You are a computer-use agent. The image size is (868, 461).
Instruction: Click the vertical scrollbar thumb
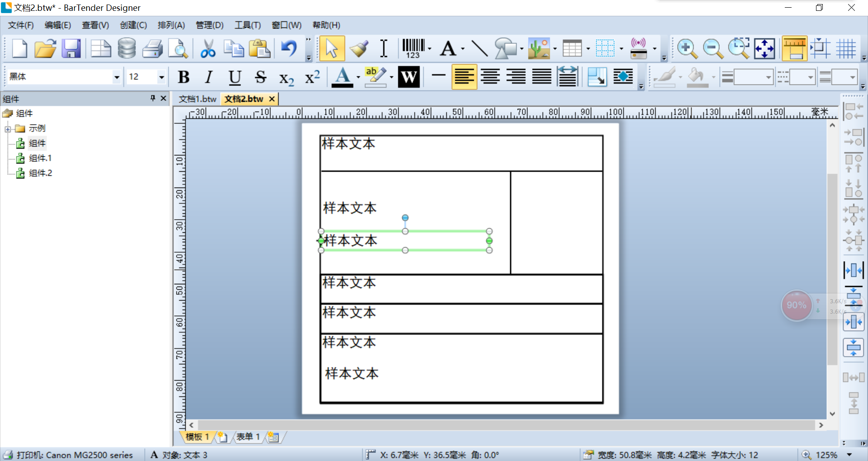pos(832,269)
